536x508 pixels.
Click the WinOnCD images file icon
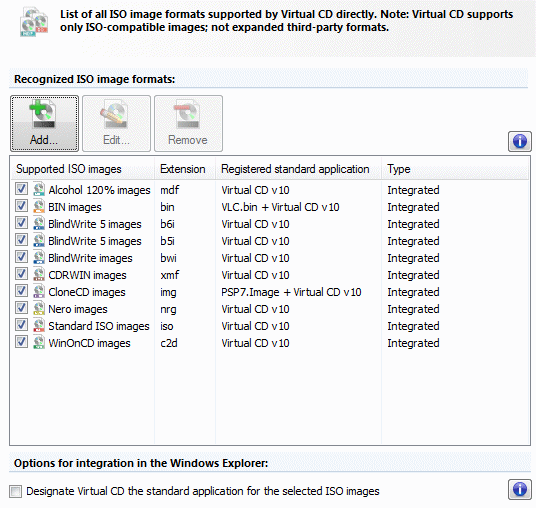pos(39,342)
